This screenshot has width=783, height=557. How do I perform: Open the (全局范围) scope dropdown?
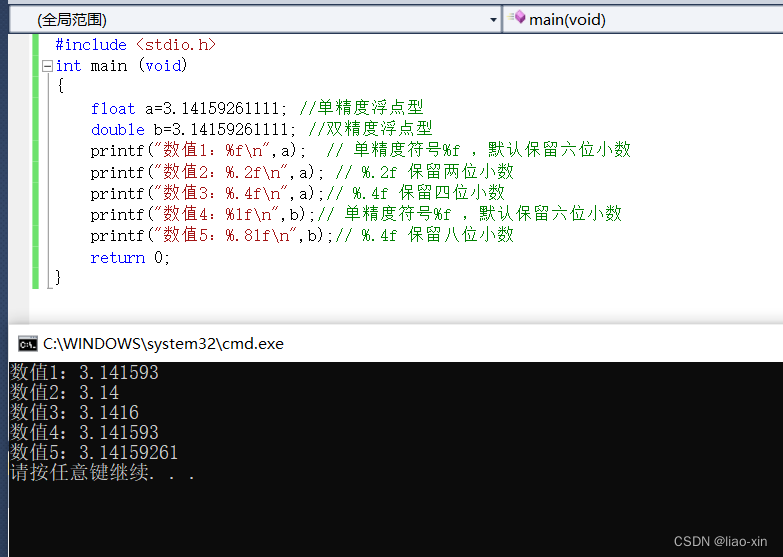pyautogui.click(x=250, y=19)
